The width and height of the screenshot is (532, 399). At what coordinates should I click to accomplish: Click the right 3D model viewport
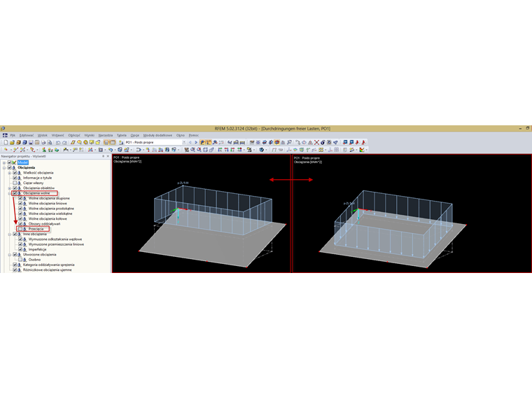412,213
